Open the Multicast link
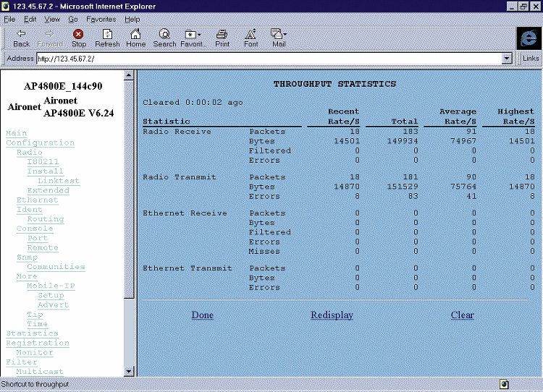 pos(40,372)
